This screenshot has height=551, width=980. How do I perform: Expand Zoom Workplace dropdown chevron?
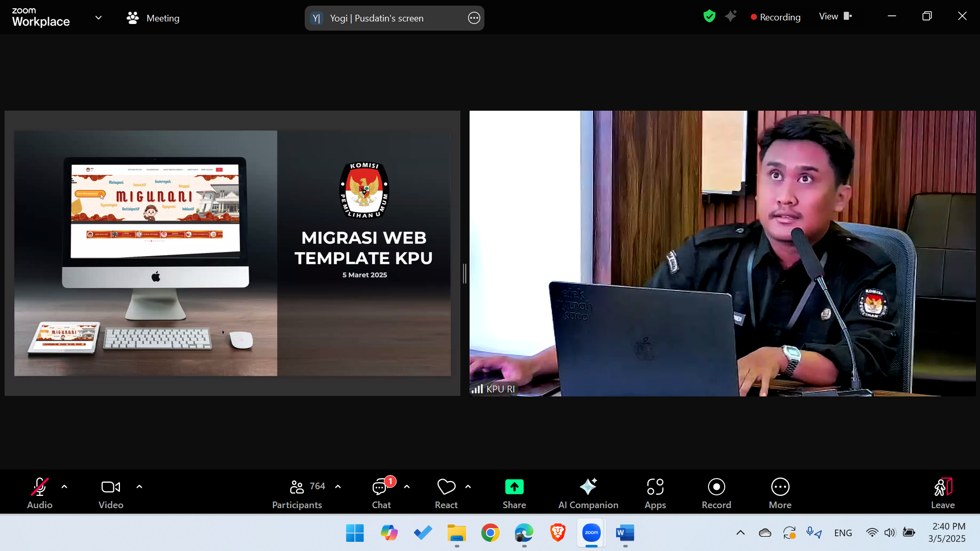pos(99,18)
